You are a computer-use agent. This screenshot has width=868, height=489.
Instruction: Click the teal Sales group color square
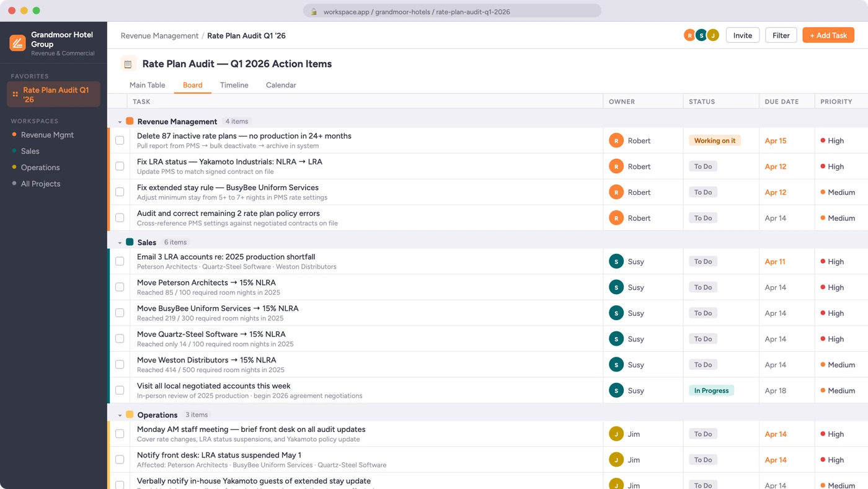pyautogui.click(x=130, y=242)
